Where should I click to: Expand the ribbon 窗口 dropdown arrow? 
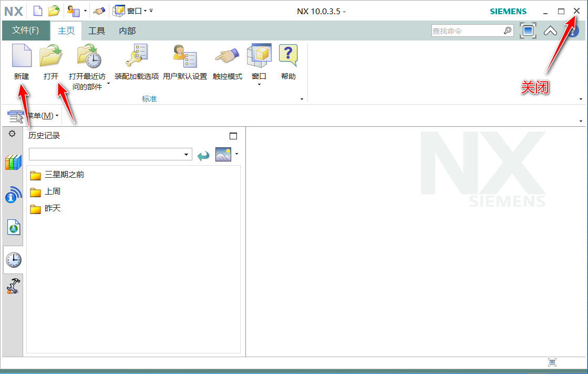259,85
